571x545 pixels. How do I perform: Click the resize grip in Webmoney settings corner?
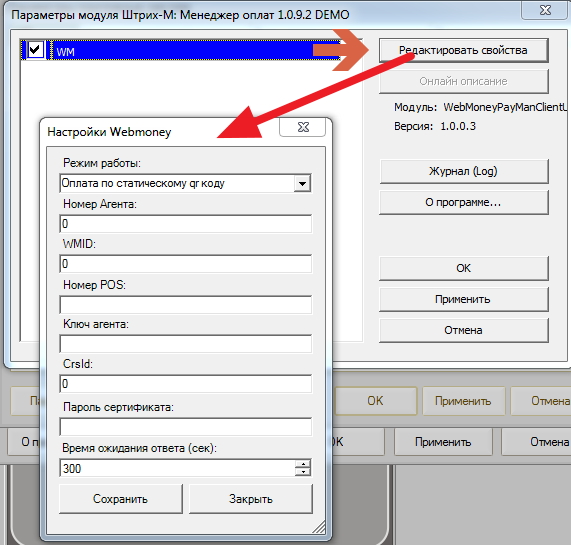[x=319, y=527]
